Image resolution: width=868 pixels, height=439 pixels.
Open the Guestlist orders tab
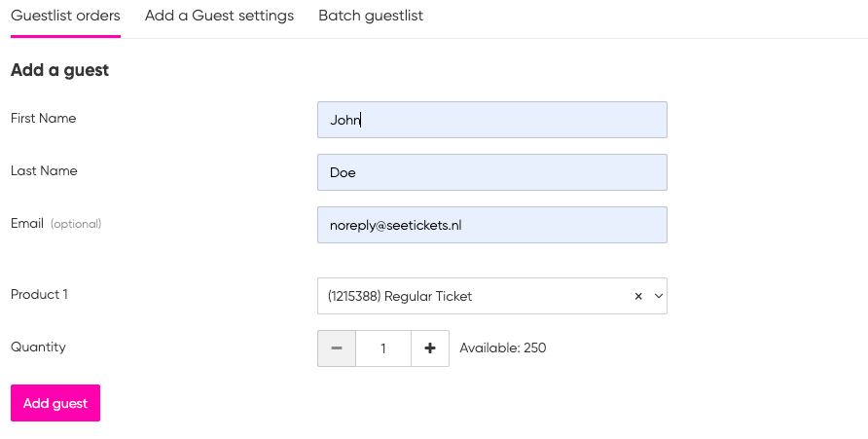(65, 16)
